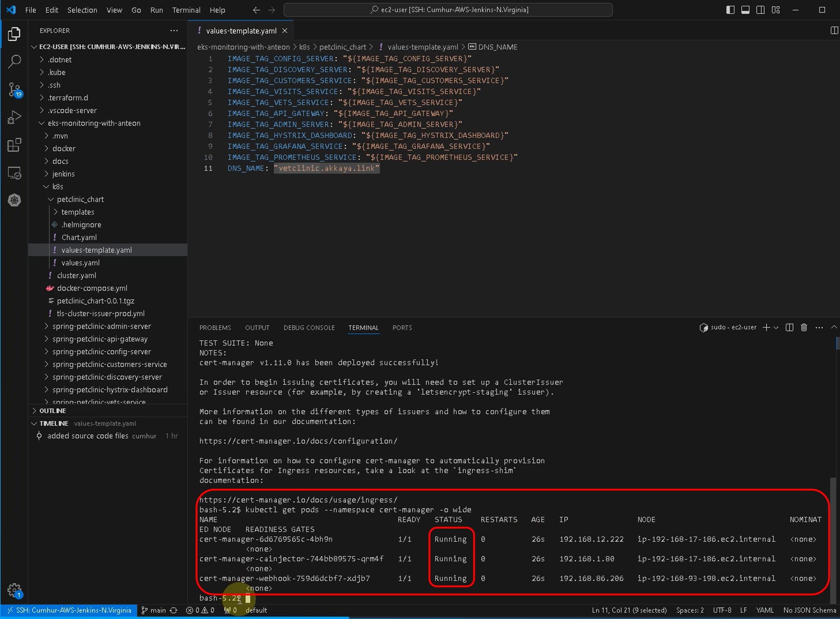Screen dimensions: 840x619
Task: Click the YAML language mode indicator
Action: tap(765, 611)
